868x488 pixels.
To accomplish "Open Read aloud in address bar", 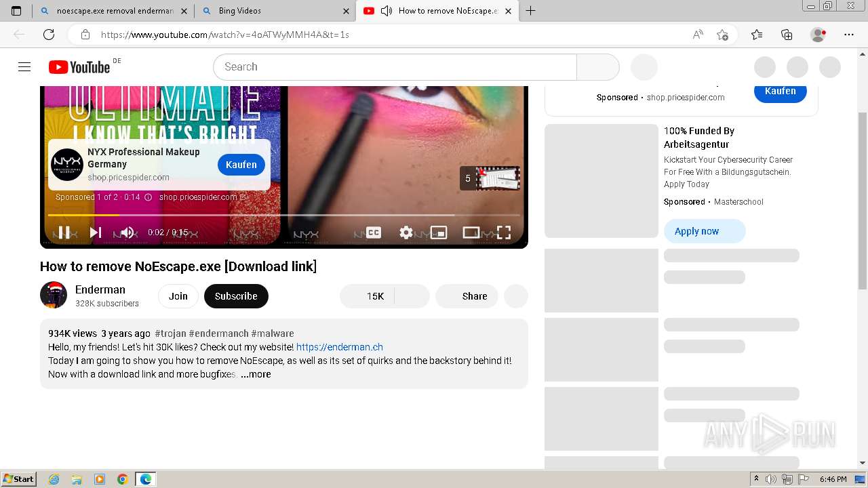I will [x=697, y=35].
